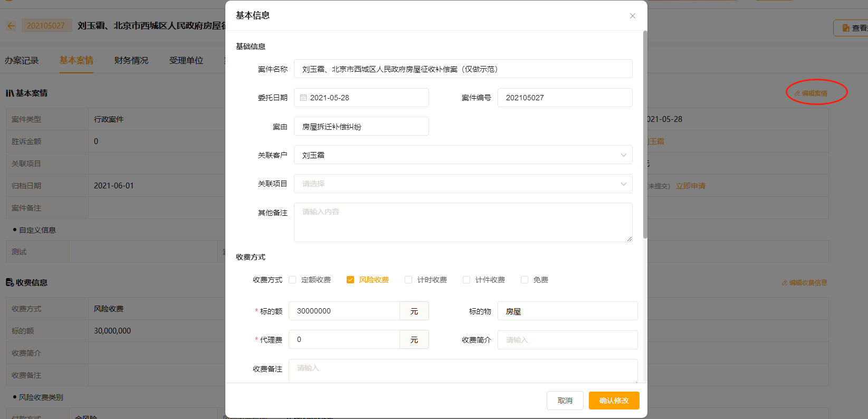Tick the 计时收费 checkbox
The height and width of the screenshot is (419, 868).
(x=408, y=280)
